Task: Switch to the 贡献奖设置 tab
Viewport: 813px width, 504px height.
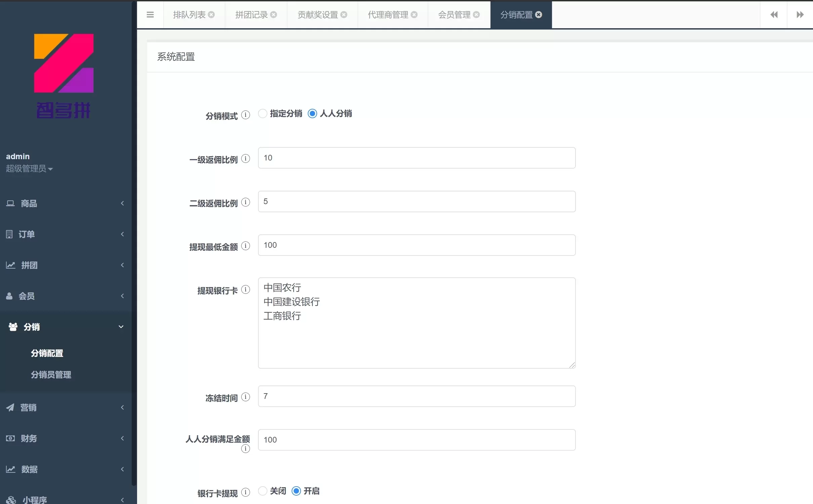Action: pyautogui.click(x=317, y=15)
